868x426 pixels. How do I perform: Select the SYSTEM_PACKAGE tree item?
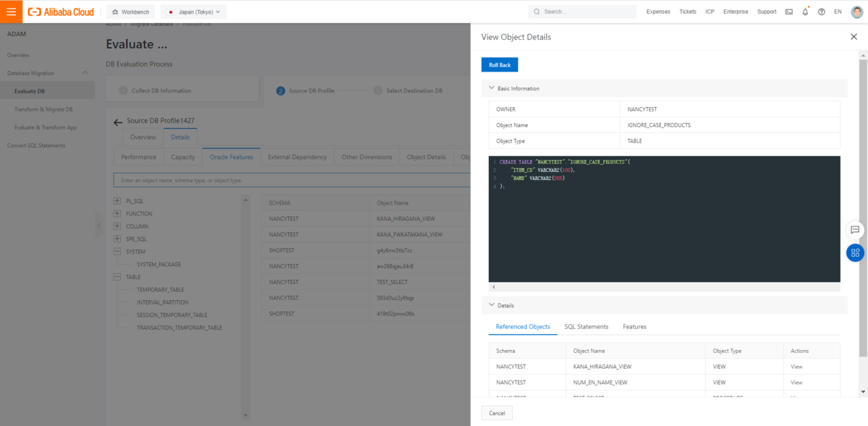[158, 264]
